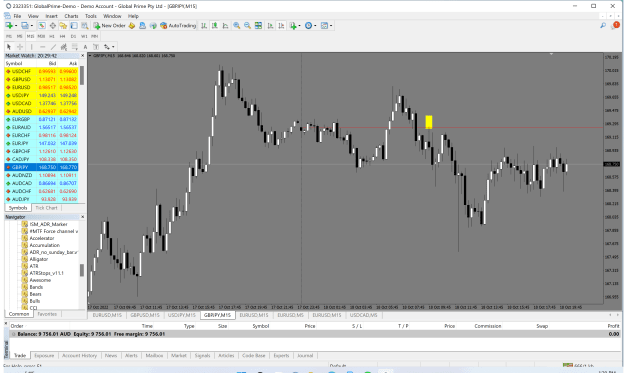Select the Fibonacci retracement tool
The width and height of the screenshot is (625, 373).
coord(75,47)
